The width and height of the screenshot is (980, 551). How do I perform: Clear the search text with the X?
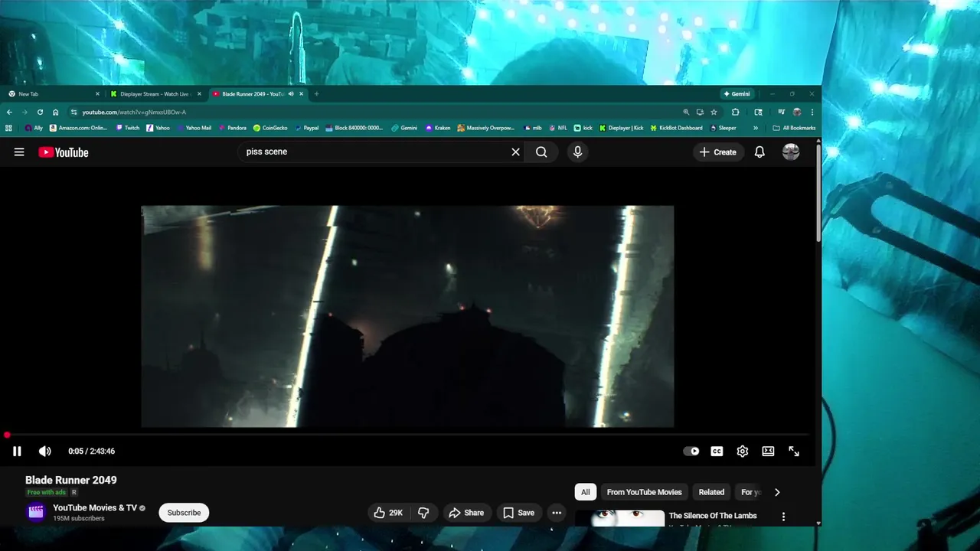pyautogui.click(x=515, y=152)
